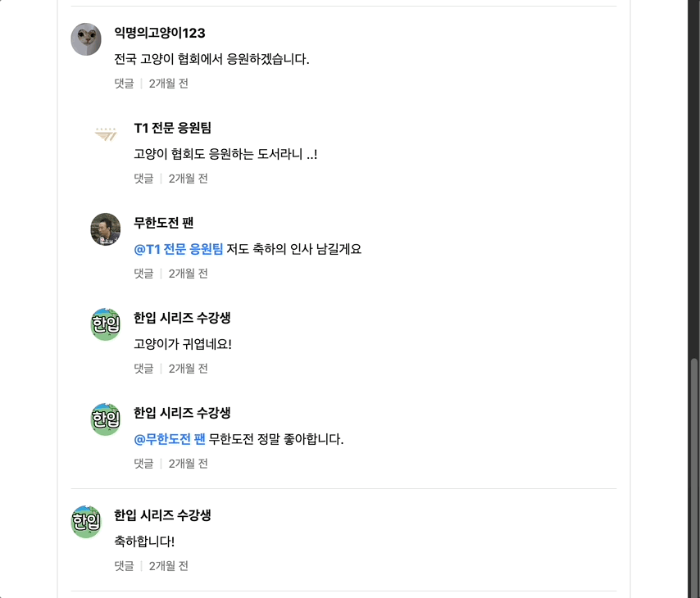Open the T1 전문 응원팀 author name

(x=173, y=128)
